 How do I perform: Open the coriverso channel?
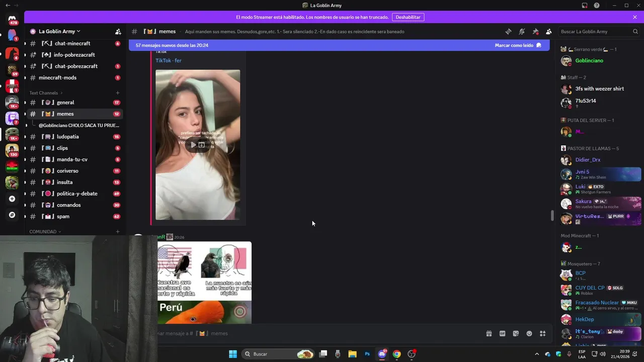74,171
